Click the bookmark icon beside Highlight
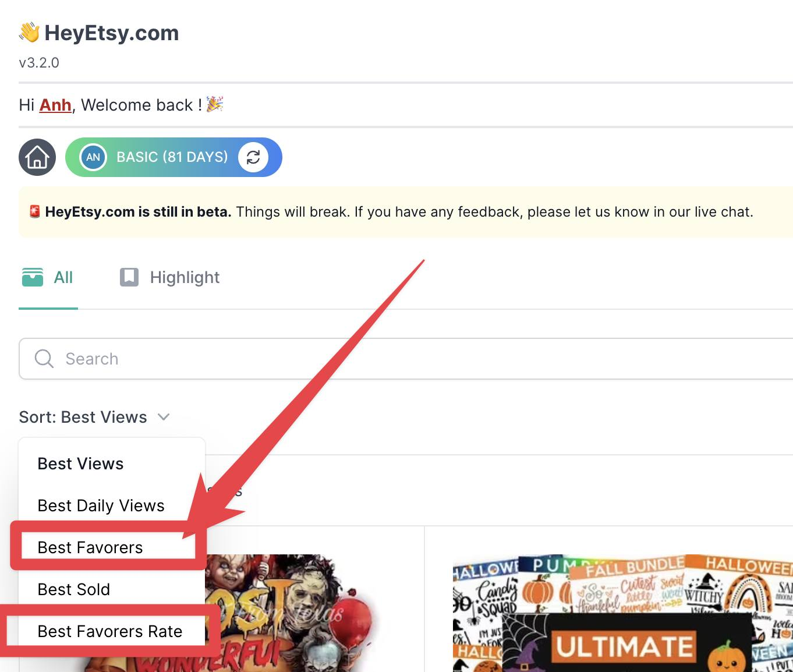Screen dimensions: 793x672 pyautogui.click(x=129, y=277)
